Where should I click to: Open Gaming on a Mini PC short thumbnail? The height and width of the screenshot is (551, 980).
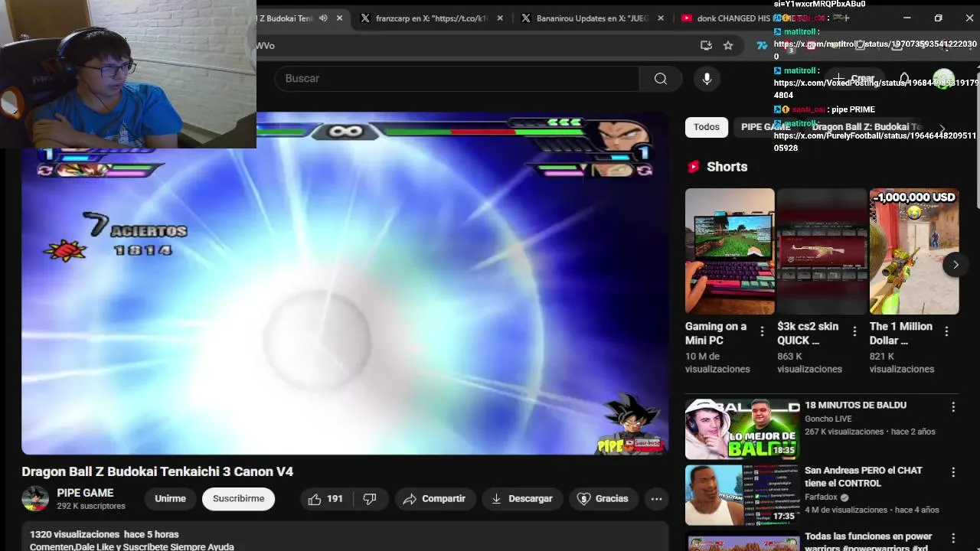[730, 251]
